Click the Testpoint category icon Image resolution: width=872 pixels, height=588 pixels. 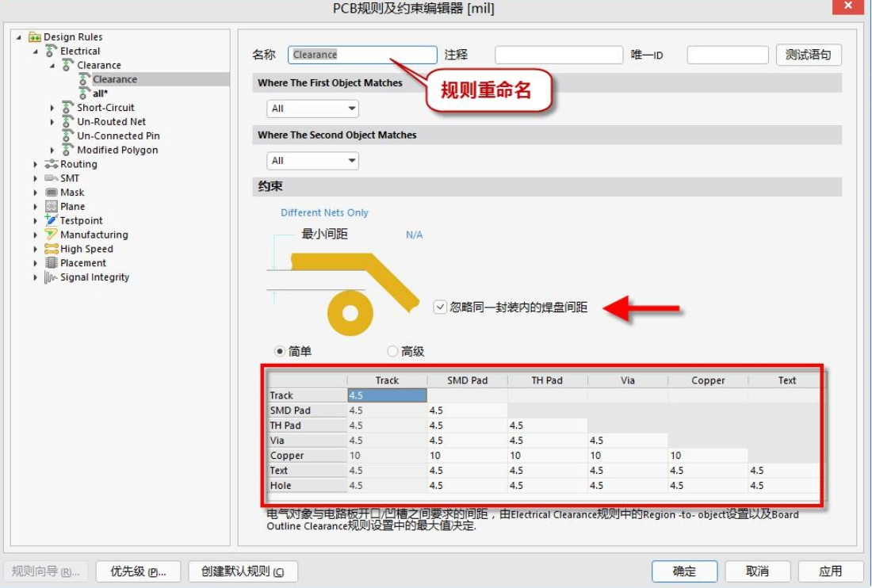pos(52,220)
